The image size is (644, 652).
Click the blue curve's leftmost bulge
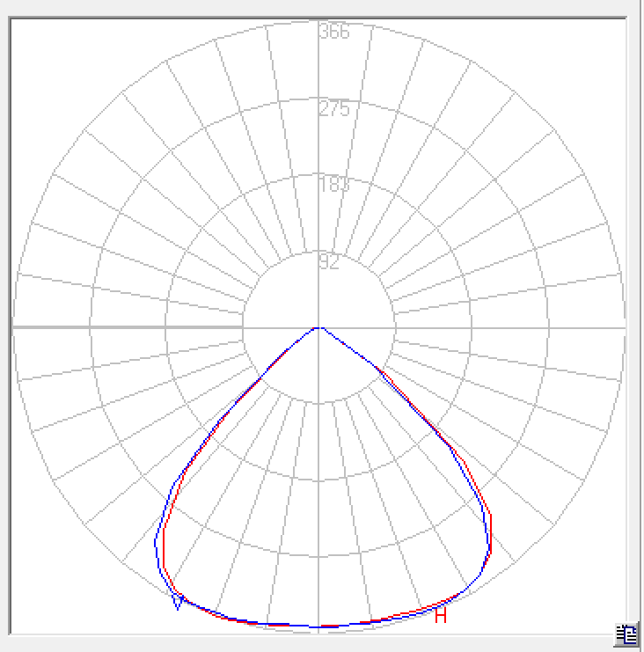pos(157,541)
